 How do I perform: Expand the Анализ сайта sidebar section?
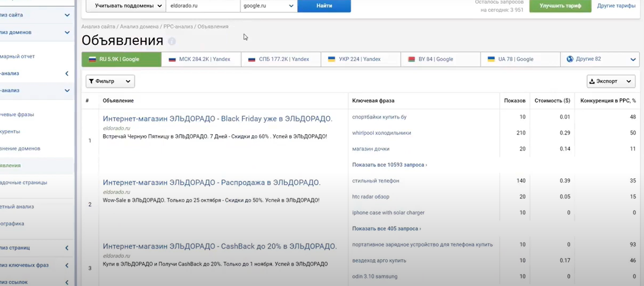point(67,15)
